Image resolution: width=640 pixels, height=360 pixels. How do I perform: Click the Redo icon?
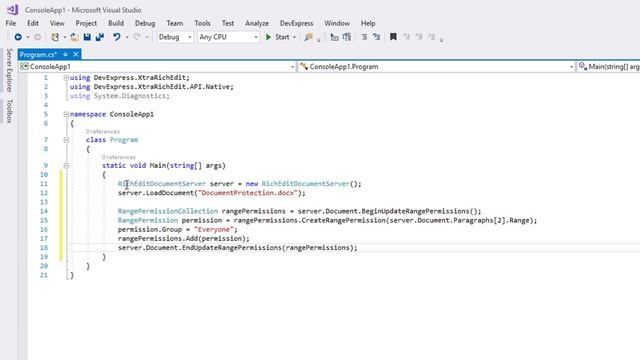[x=137, y=37]
